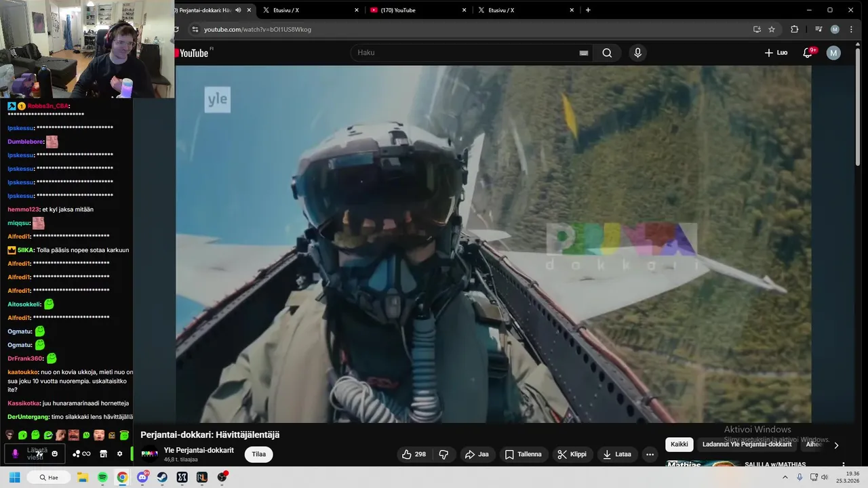Viewport: 868px width, 488px height.
Task: Save video with Tallenna button
Action: click(523, 454)
